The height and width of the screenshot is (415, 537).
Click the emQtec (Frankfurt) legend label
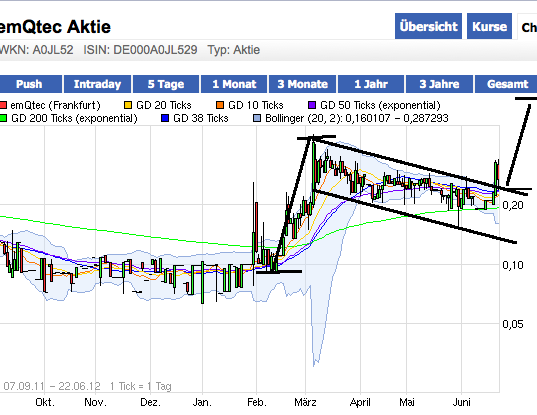pyautogui.click(x=55, y=105)
